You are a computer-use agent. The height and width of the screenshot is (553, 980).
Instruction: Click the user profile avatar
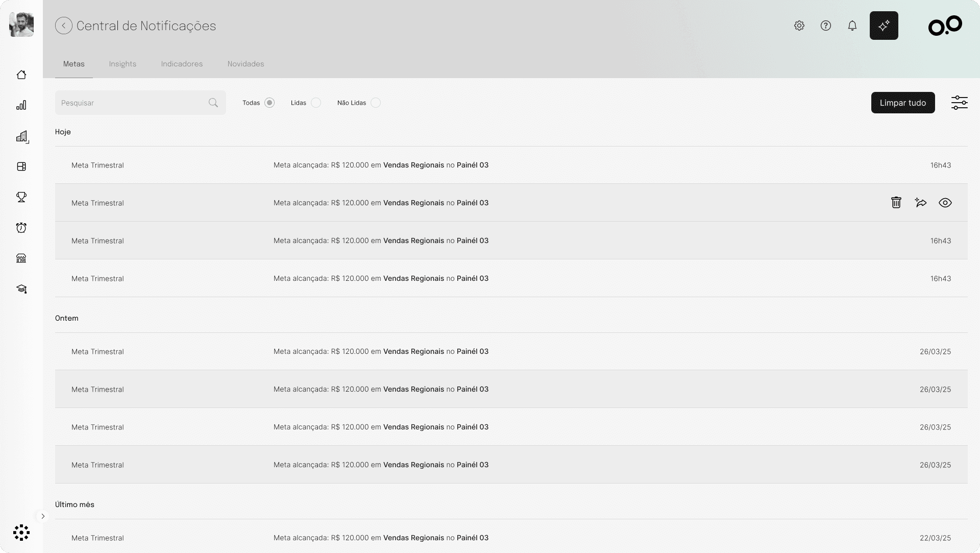coord(21,24)
